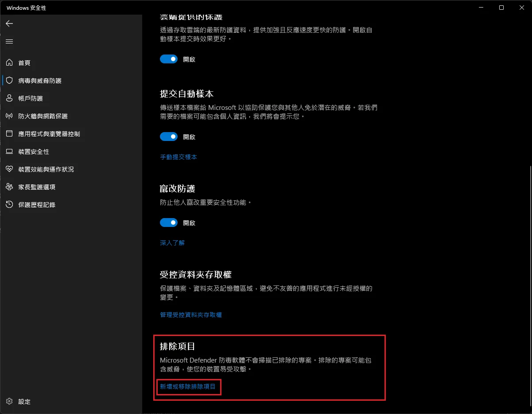Disable the 提交自動樣本 toggle
Viewport: 532px width, 414px height.
click(x=169, y=137)
